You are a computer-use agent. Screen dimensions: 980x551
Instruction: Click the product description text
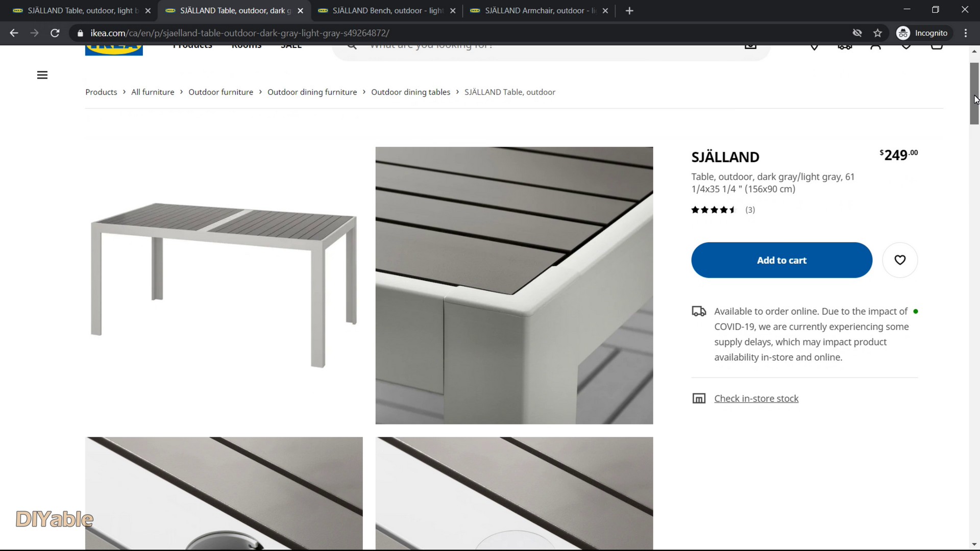[x=773, y=183]
